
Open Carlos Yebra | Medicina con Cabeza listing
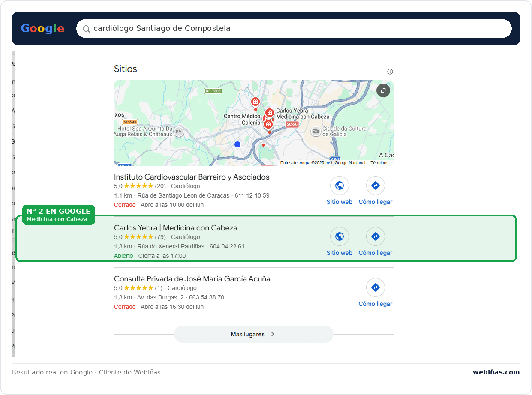(176, 228)
